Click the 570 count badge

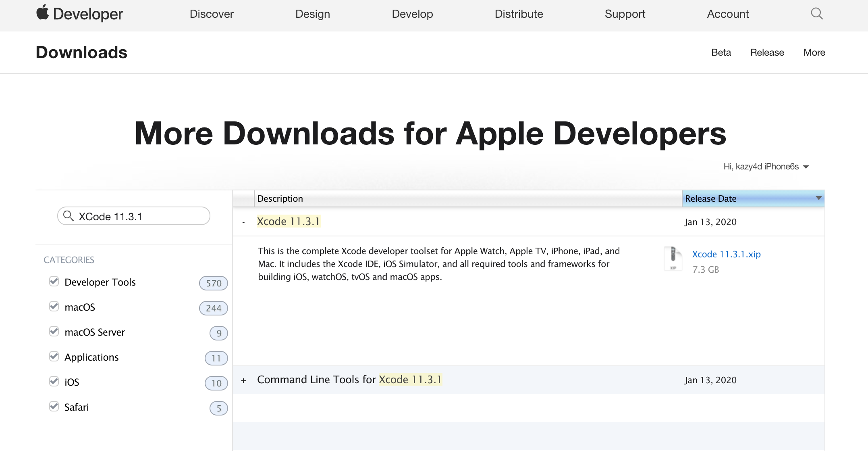coord(213,283)
